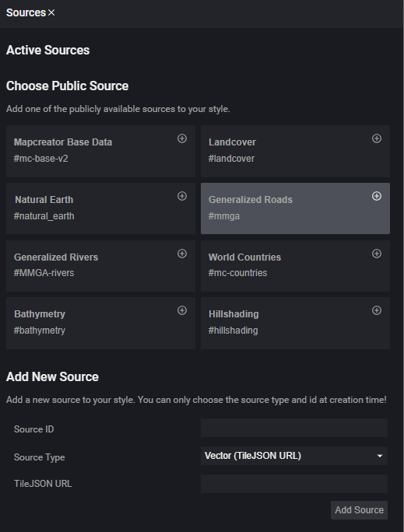The height and width of the screenshot is (532, 404).
Task: Click the TileJSON URL label
Action: click(x=43, y=484)
